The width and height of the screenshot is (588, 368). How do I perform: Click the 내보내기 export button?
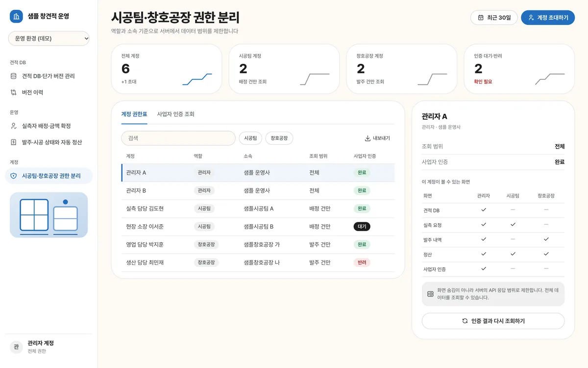377,138
